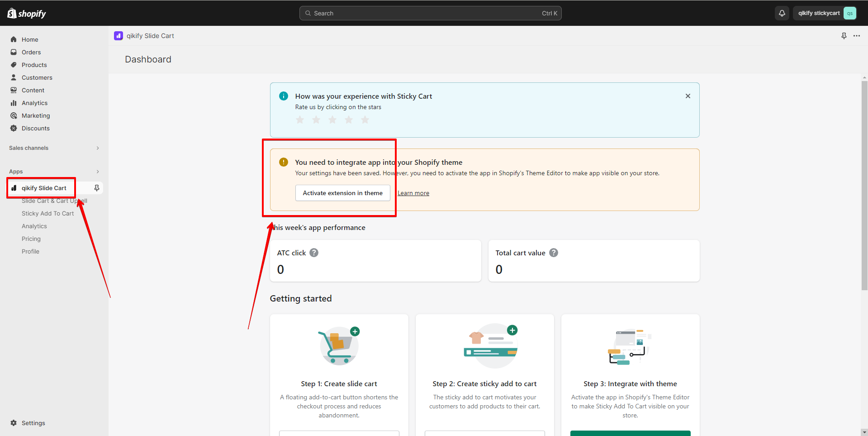This screenshot has height=436, width=868.
Task: Click the Home house icon
Action: tap(14, 39)
